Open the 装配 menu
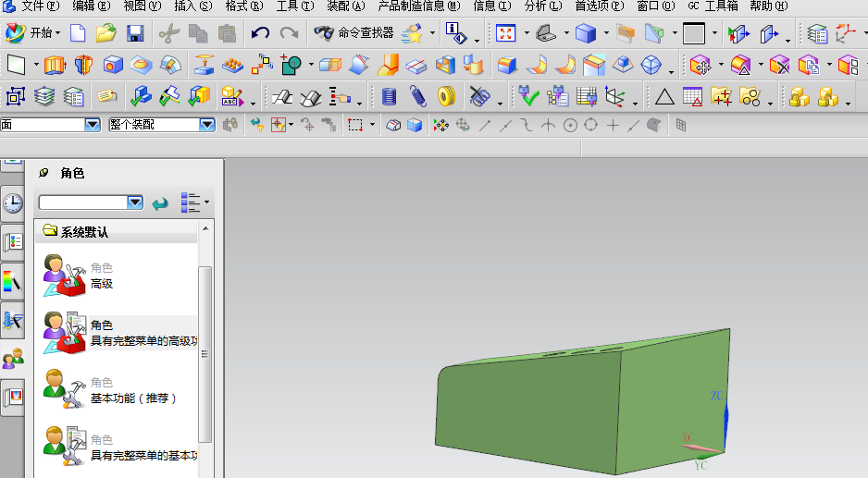This screenshot has width=868, height=478. point(345,6)
